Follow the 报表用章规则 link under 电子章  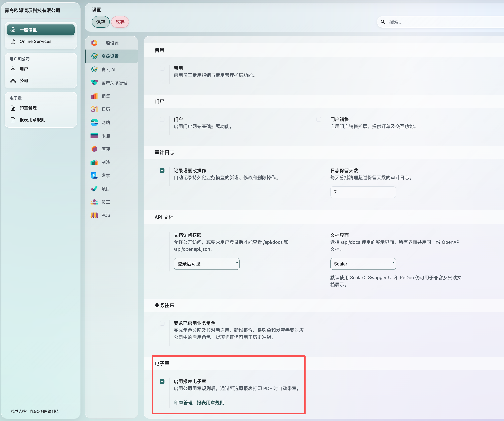point(211,403)
